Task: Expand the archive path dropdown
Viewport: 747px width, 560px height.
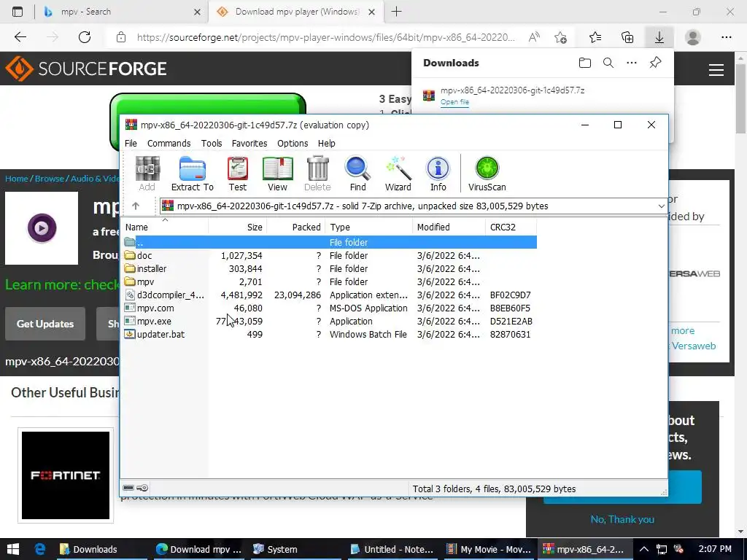Action: pos(661,206)
